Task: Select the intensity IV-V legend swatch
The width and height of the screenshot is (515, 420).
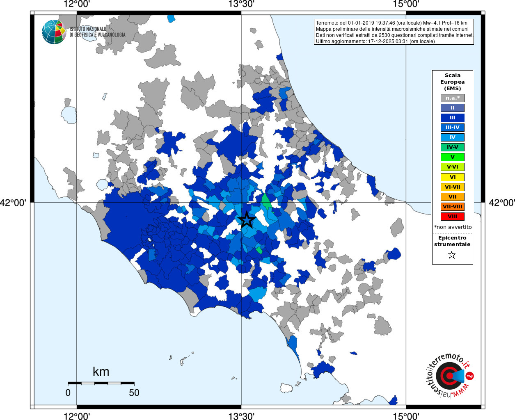Action: coord(453,147)
